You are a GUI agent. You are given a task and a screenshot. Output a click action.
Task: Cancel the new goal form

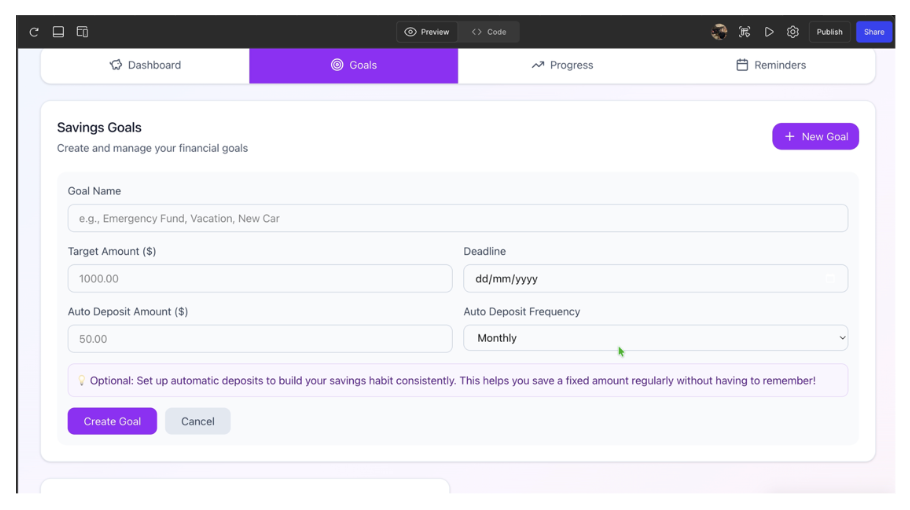coord(197,421)
